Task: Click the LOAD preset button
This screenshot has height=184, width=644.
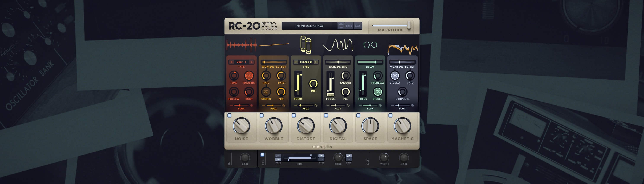Action: click(349, 26)
